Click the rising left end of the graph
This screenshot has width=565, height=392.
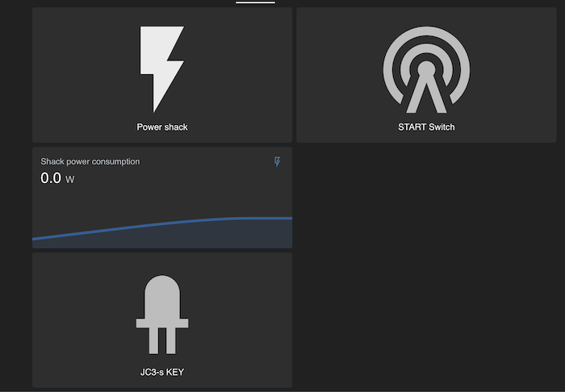[48, 236]
